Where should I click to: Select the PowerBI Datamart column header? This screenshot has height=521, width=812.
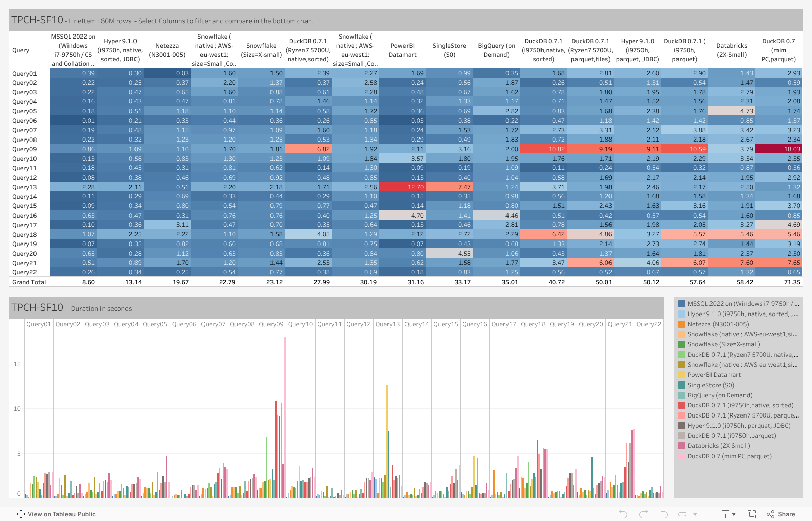(x=402, y=50)
